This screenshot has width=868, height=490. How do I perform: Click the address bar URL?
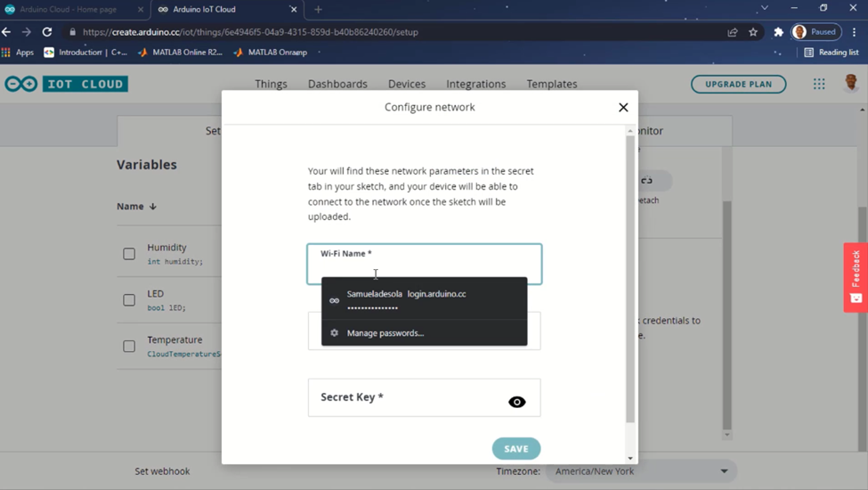click(x=250, y=32)
